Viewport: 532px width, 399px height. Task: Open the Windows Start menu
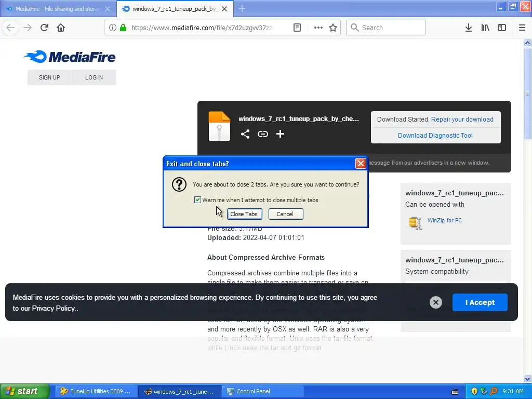[25, 391]
